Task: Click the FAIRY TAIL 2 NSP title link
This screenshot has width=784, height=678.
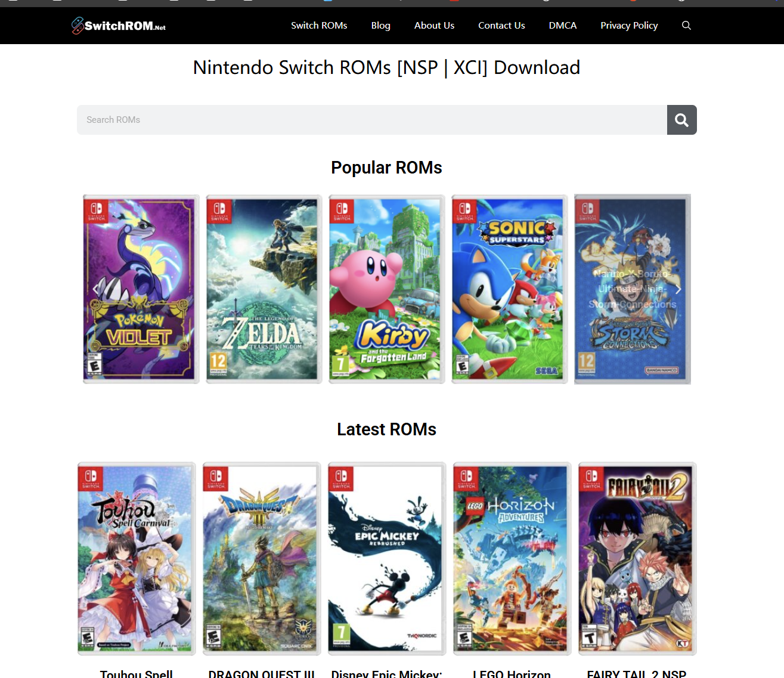Action: (x=637, y=674)
